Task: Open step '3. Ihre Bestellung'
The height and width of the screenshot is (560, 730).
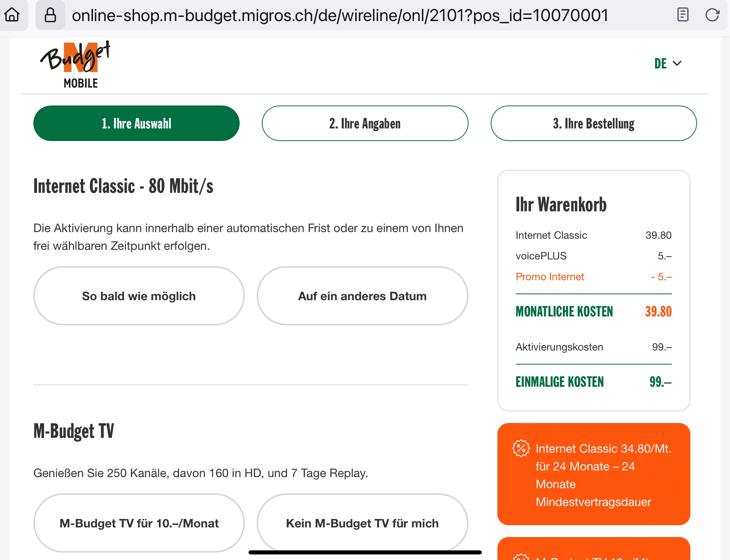Action: [593, 123]
